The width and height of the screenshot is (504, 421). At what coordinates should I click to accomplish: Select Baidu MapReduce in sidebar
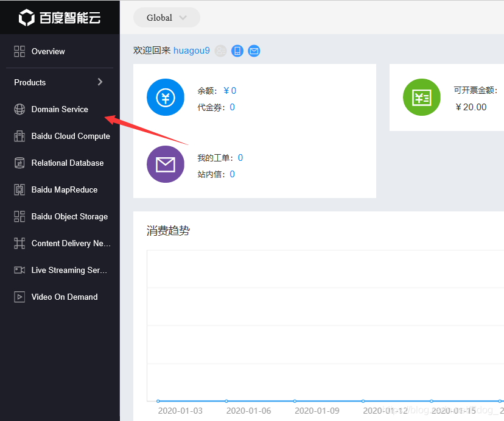pos(60,189)
